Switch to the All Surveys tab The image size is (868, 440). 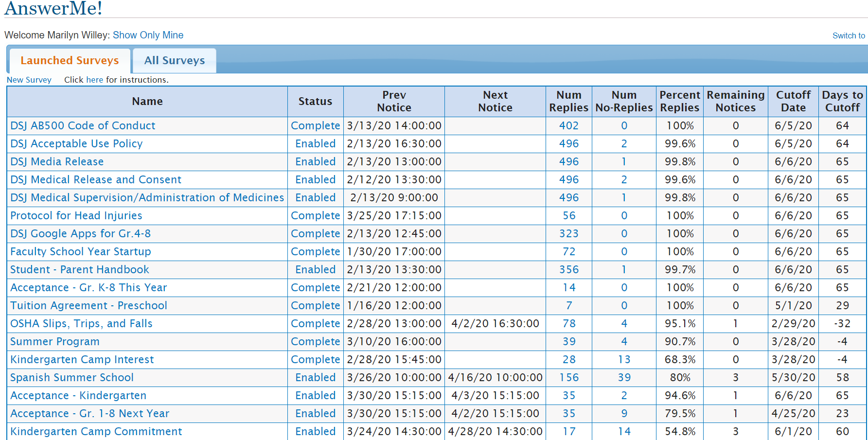tap(174, 61)
